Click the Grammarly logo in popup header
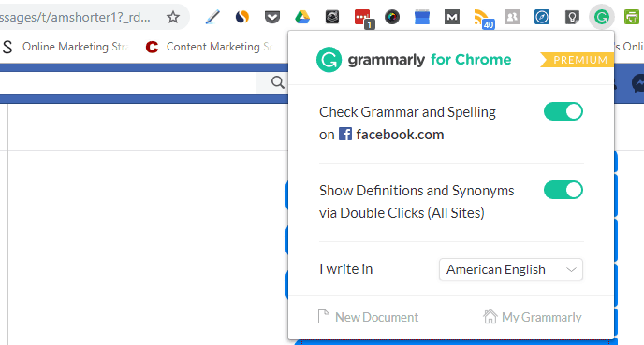Screen dimensions: 644x345 point(329,60)
